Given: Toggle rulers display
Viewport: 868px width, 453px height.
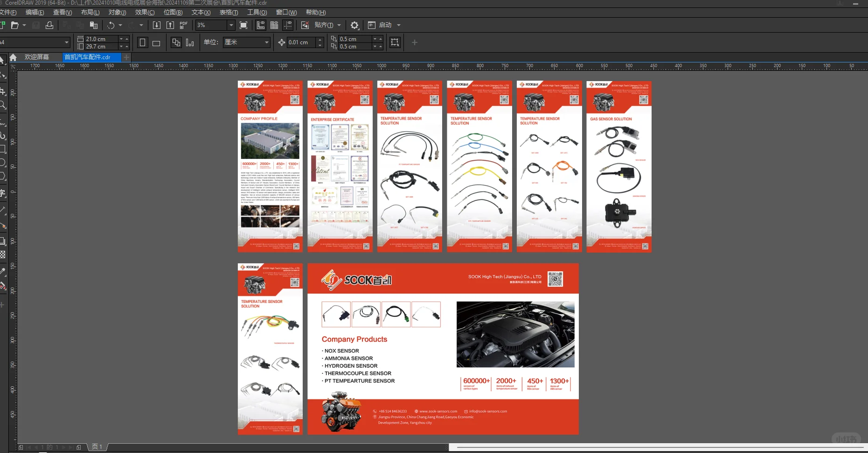Looking at the screenshot, I should click(x=261, y=25).
